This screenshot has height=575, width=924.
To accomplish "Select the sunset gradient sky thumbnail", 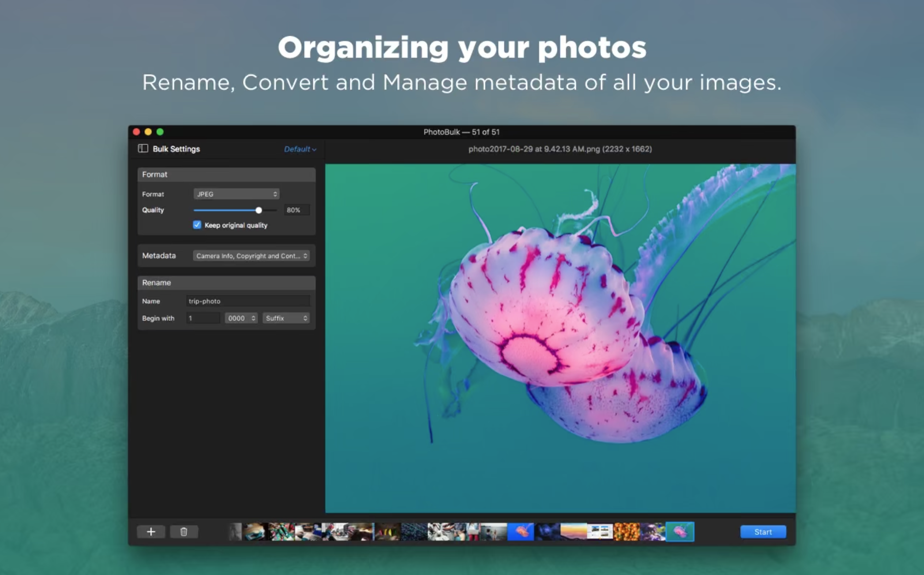I will [x=573, y=532].
